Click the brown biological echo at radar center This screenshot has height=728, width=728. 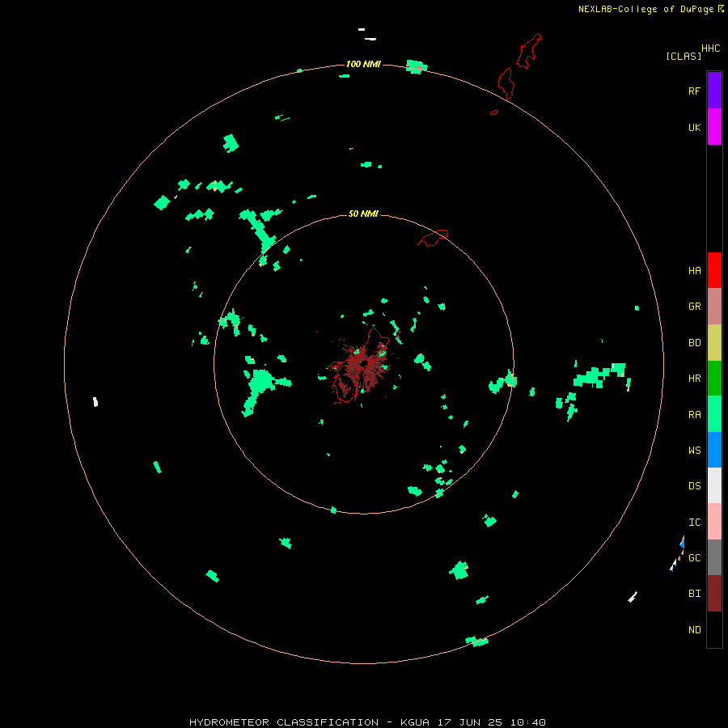click(x=360, y=369)
